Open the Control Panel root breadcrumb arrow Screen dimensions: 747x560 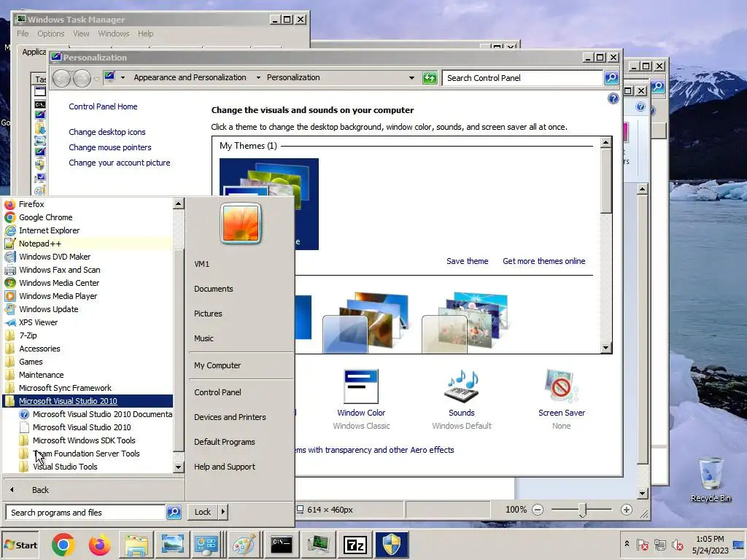(123, 77)
